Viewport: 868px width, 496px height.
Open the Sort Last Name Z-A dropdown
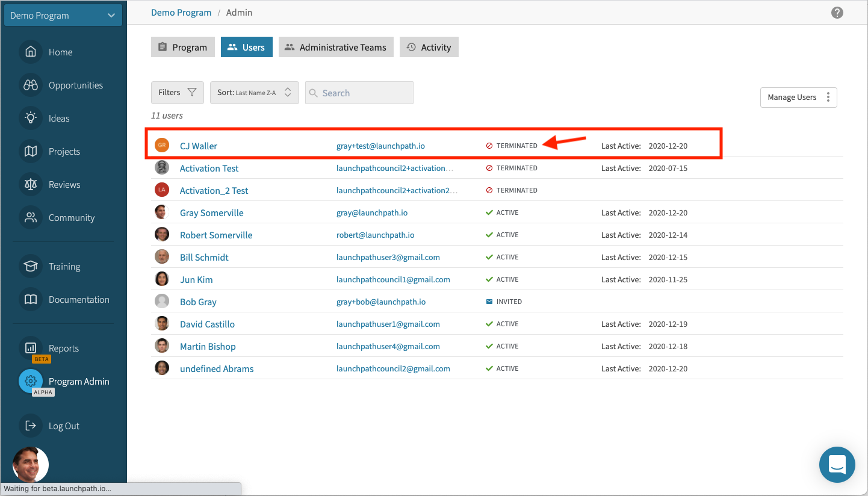[x=254, y=93]
